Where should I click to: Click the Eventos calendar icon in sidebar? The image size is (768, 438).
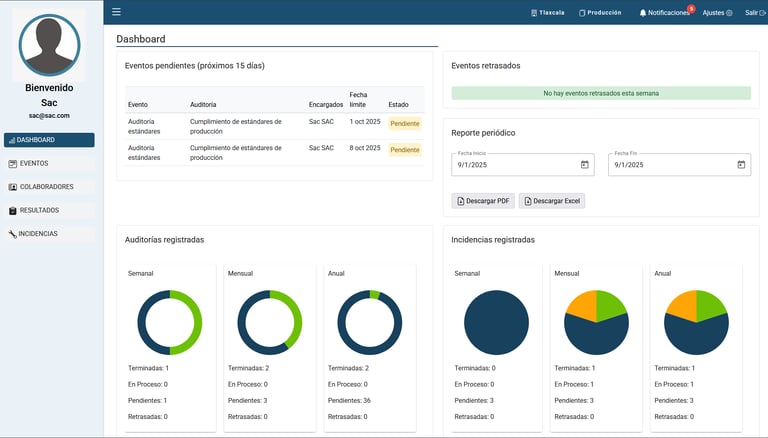[x=13, y=164]
